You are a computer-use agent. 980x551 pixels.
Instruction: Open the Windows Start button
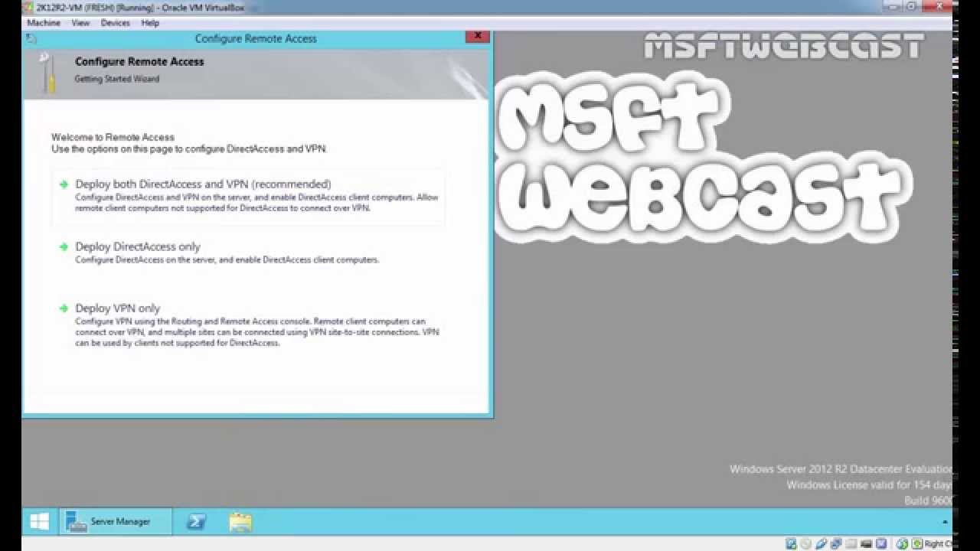(39, 522)
